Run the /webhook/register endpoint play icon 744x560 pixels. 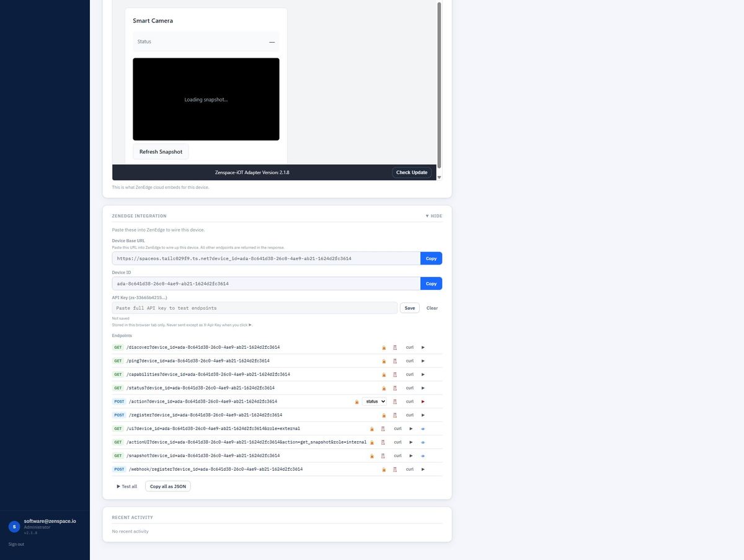tap(423, 470)
